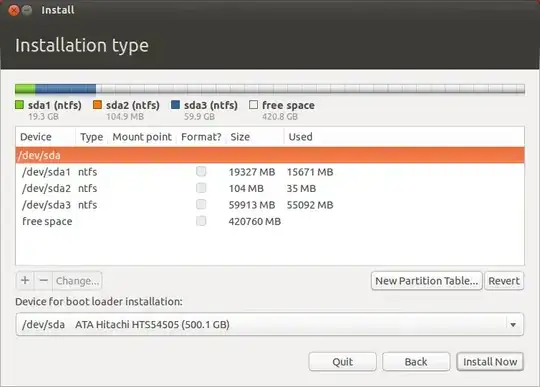540x387 pixels.
Task: Select the /dev/sda1 partition row
Action: (270, 172)
